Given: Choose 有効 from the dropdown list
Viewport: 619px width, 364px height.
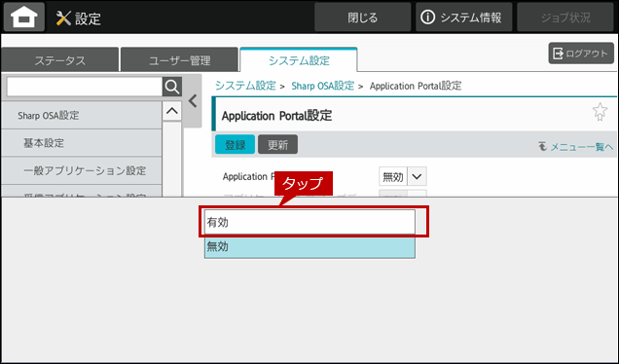Looking at the screenshot, I should (309, 222).
